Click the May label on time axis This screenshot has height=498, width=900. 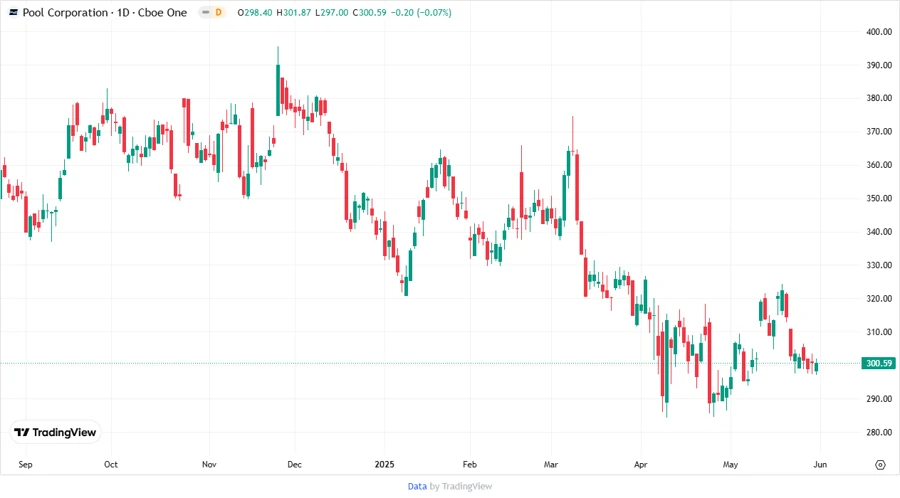(x=730, y=465)
